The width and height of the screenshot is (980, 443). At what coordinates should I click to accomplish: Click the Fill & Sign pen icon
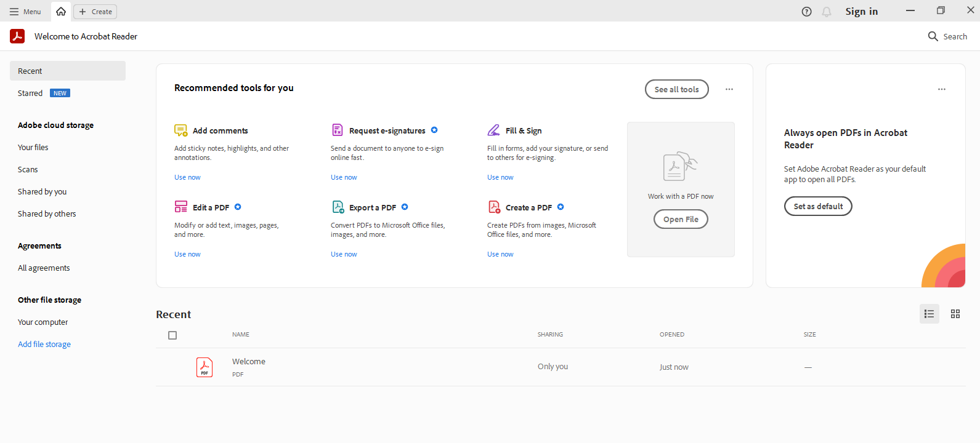494,130
